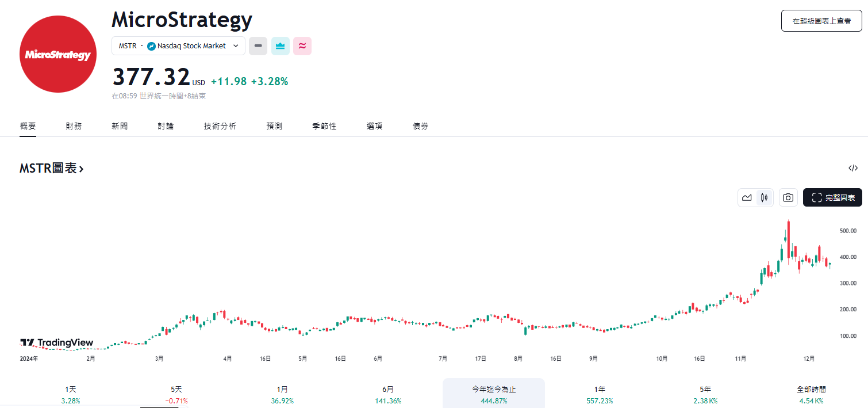Open the full chart via 完整圖表 button
868x408 pixels.
coord(832,197)
